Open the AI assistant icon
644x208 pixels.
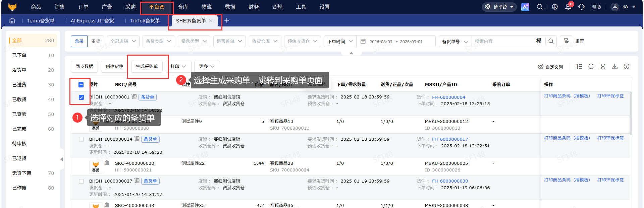click(x=525, y=7)
